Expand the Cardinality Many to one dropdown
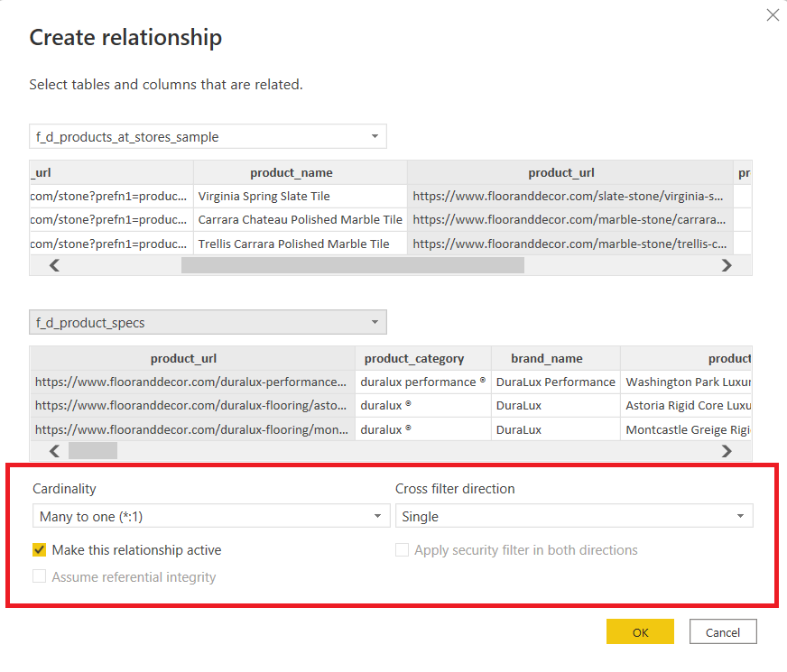The height and width of the screenshot is (672, 787). click(x=211, y=516)
